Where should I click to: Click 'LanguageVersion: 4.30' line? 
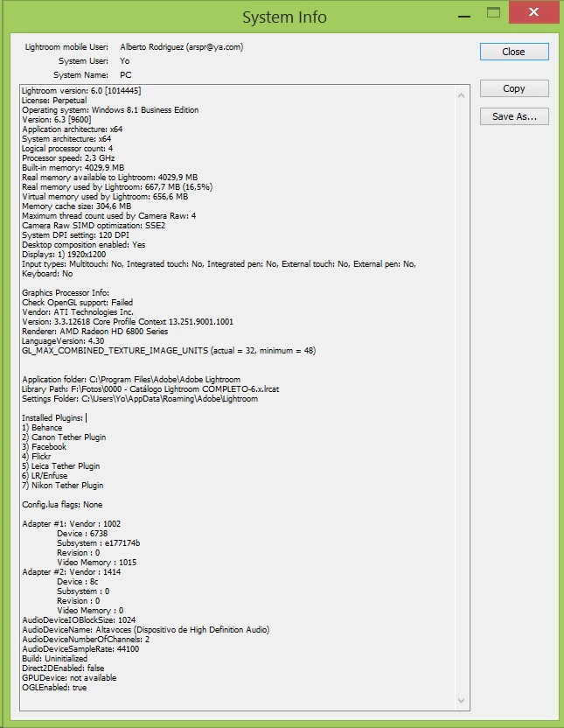pos(63,341)
